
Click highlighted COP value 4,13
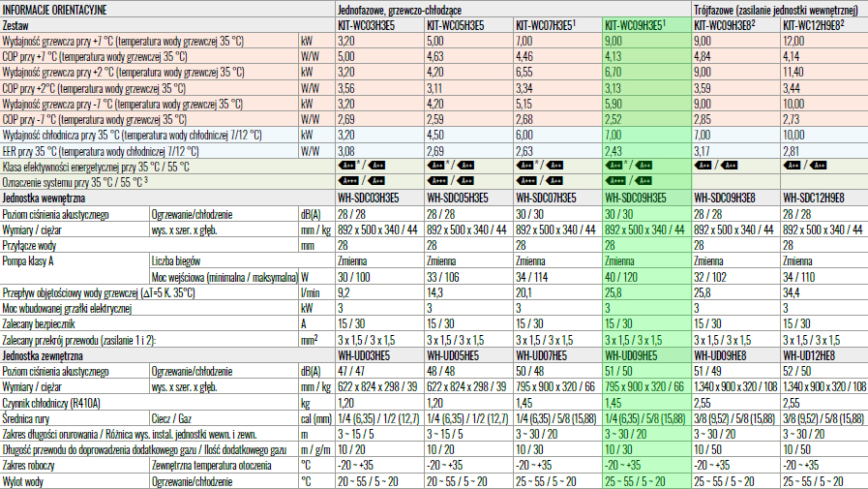pos(614,56)
